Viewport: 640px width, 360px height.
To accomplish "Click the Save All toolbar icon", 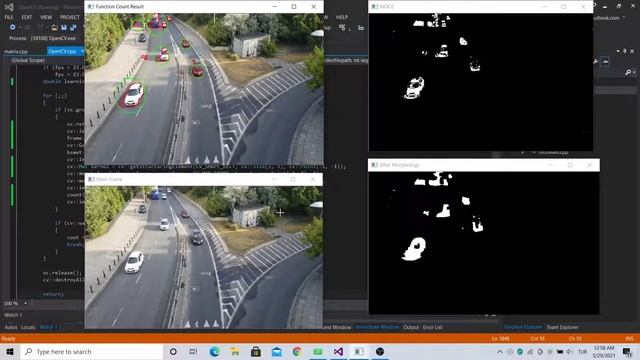I will (73, 27).
